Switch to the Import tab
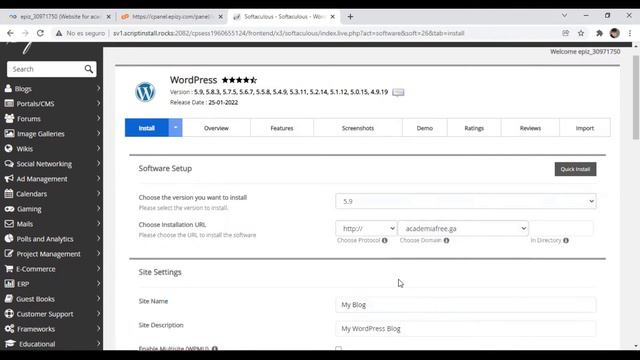This screenshot has width=640, height=360. pyautogui.click(x=585, y=128)
